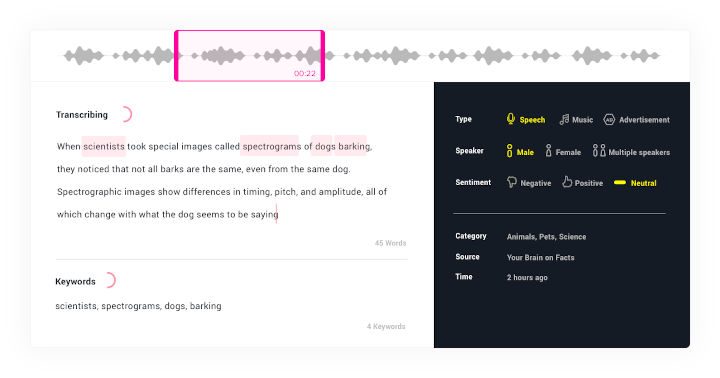
Task: Click the pink waveform selection right handle
Action: [322, 56]
